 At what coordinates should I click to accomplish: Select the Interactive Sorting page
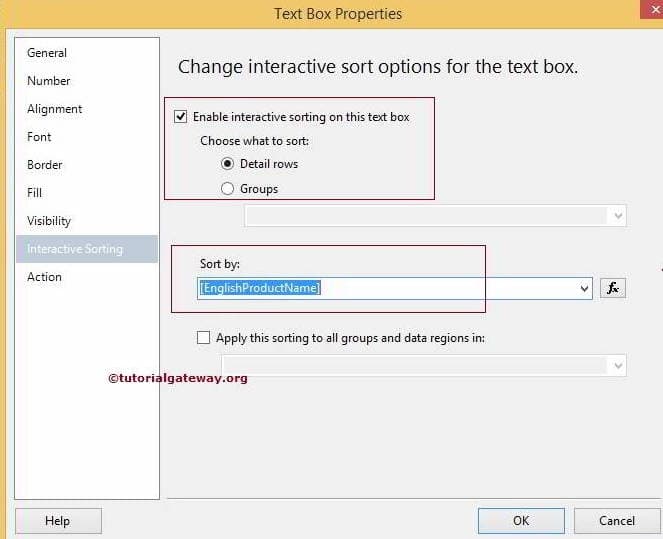(75, 249)
